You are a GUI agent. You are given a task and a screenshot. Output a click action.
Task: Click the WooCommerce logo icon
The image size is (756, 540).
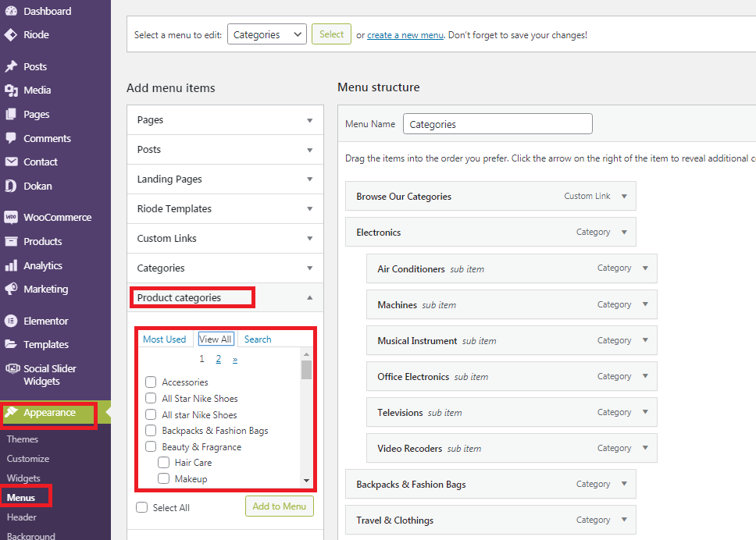[11, 217]
